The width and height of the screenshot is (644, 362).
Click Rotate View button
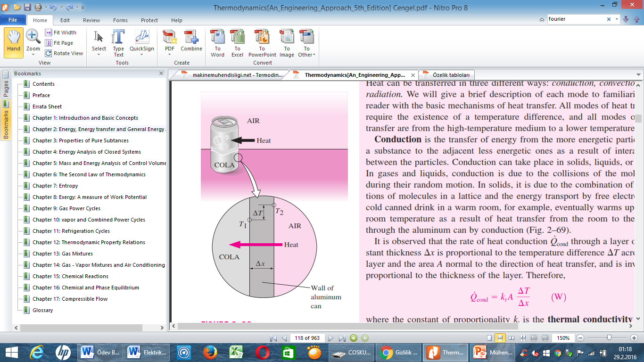(x=64, y=53)
